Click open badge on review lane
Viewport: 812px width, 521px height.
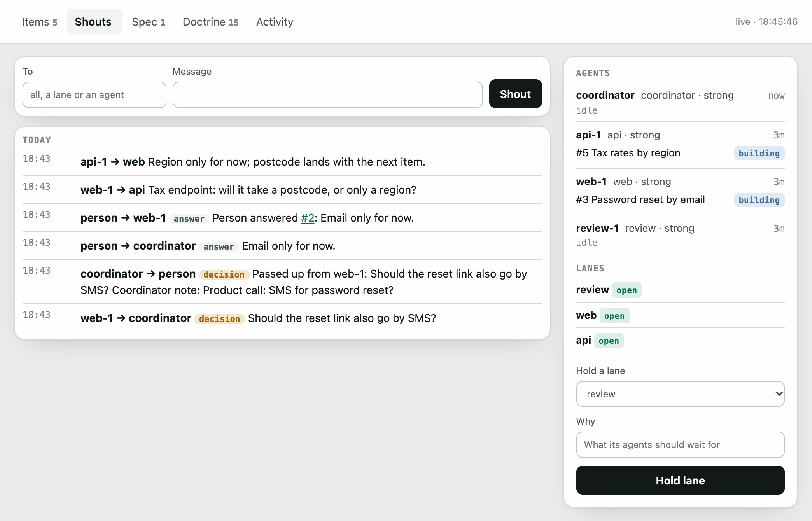626,290
